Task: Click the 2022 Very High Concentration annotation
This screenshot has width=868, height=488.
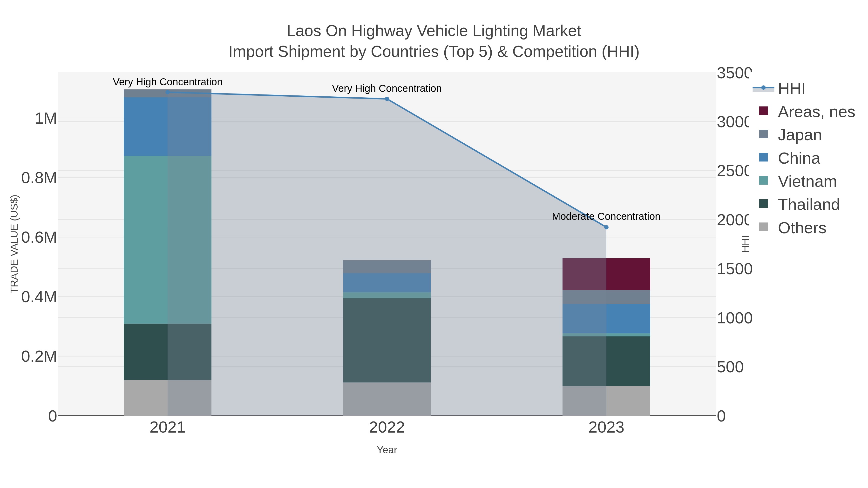Action: pos(387,88)
